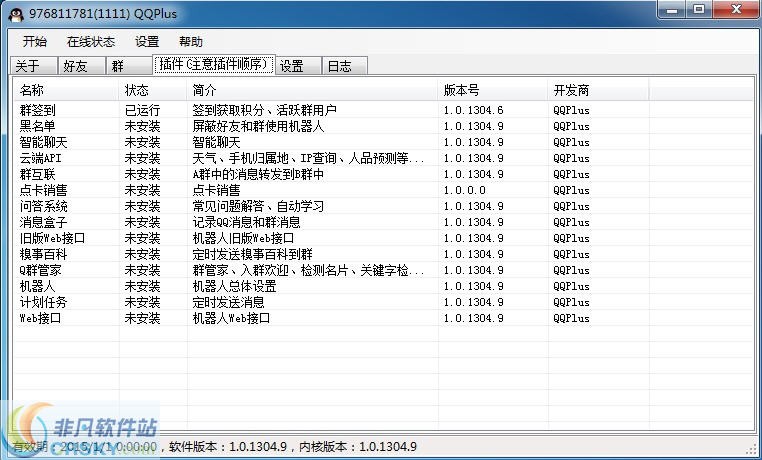Click description 屏蔽好友和群使用机器人

point(258,126)
